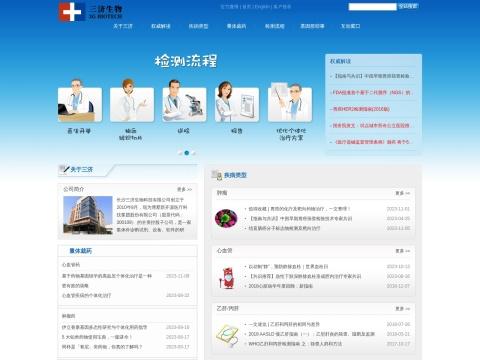This screenshot has width=480, height=360.
Task: Select the woman-with-headset step card
Action: pos(132,101)
